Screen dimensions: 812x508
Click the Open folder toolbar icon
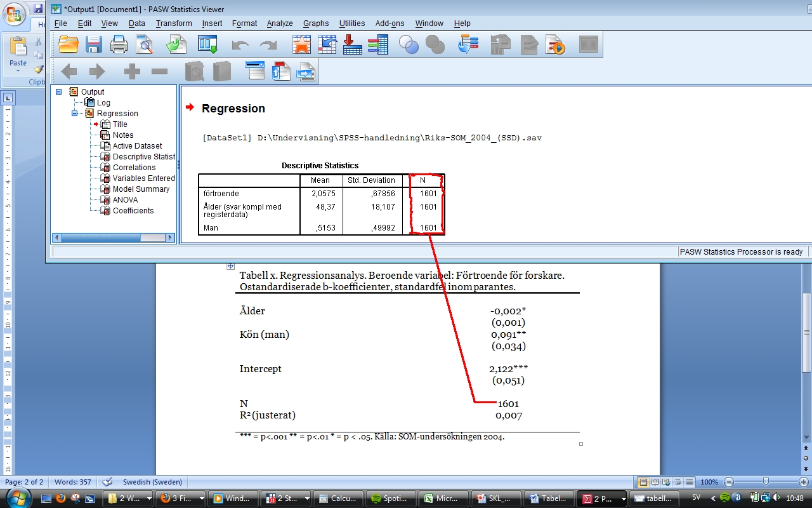(x=69, y=44)
